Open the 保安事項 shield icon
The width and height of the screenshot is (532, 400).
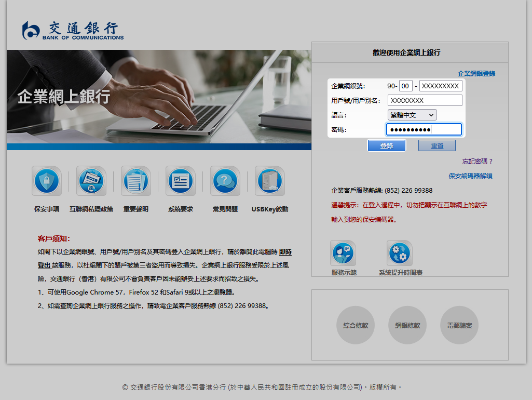tap(47, 181)
